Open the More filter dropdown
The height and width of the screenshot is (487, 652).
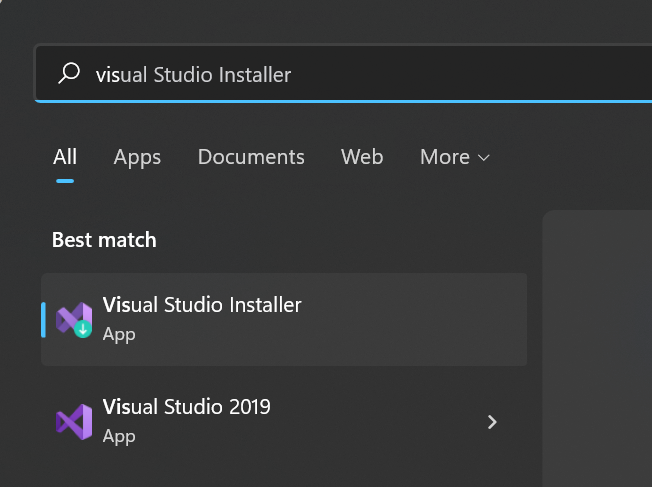[x=455, y=157]
